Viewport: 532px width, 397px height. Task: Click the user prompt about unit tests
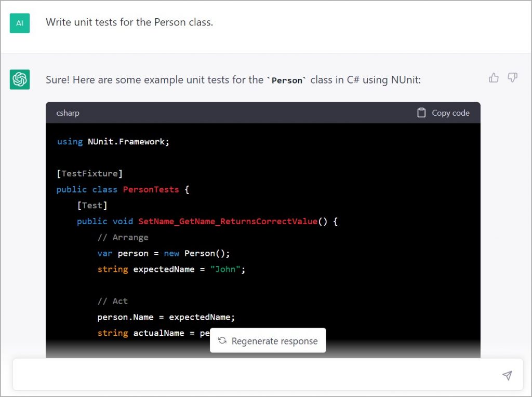click(x=129, y=22)
